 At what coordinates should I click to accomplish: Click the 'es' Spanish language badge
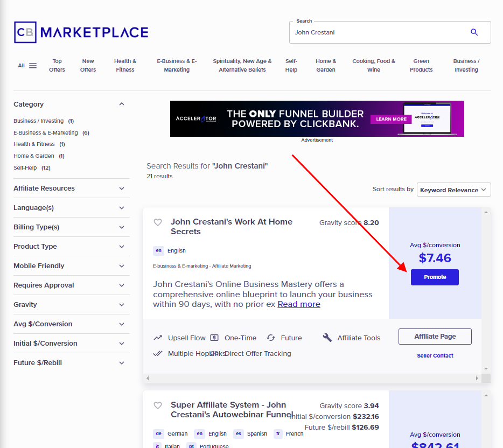click(239, 433)
